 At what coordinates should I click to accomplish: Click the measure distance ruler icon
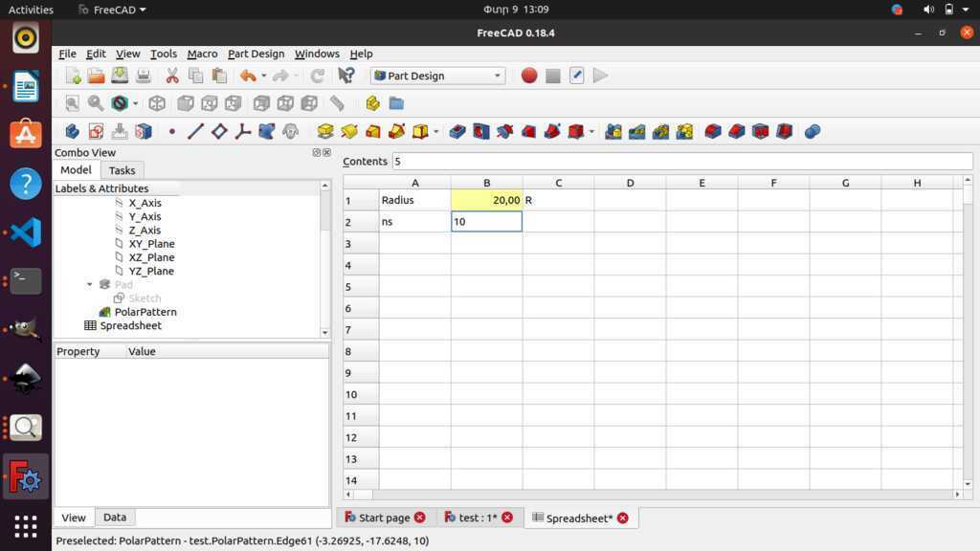(337, 103)
